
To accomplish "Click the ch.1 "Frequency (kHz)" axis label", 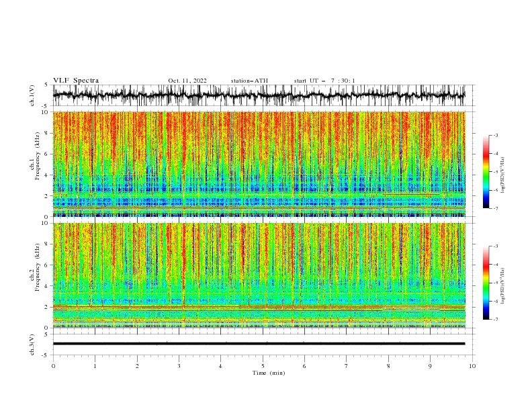I will click(38, 156).
